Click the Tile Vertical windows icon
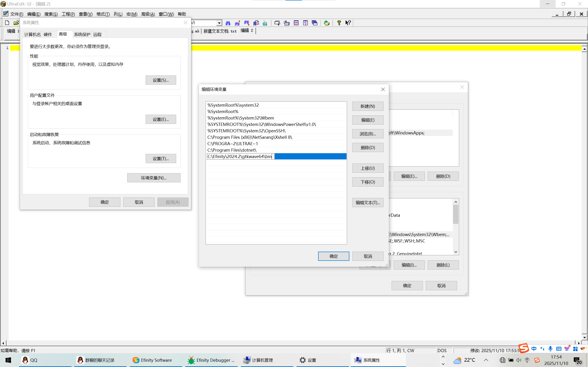588x367 pixels. tap(305, 23)
